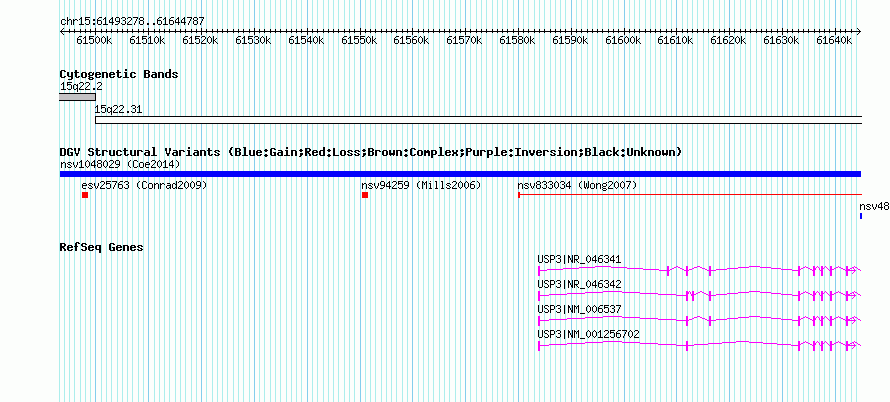Image resolution: width=890 pixels, height=402 pixels.
Task: Select the NR_046341 transcript glyph
Action: click(700, 270)
